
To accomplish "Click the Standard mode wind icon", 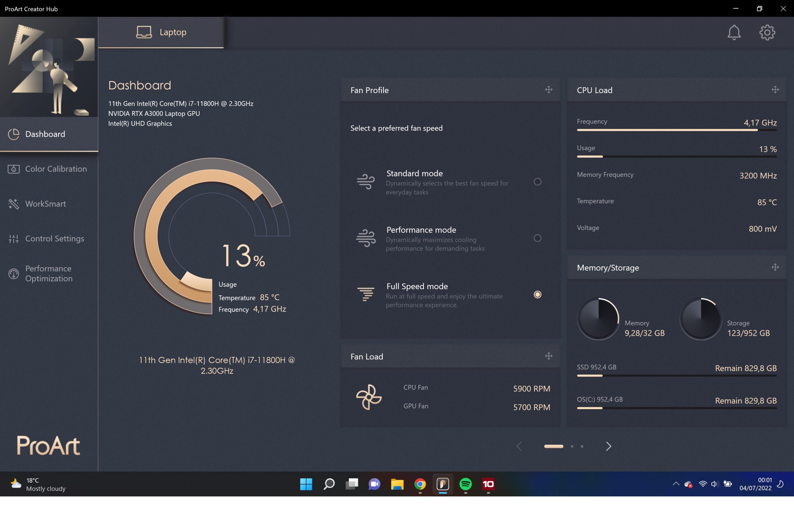I will tap(366, 181).
